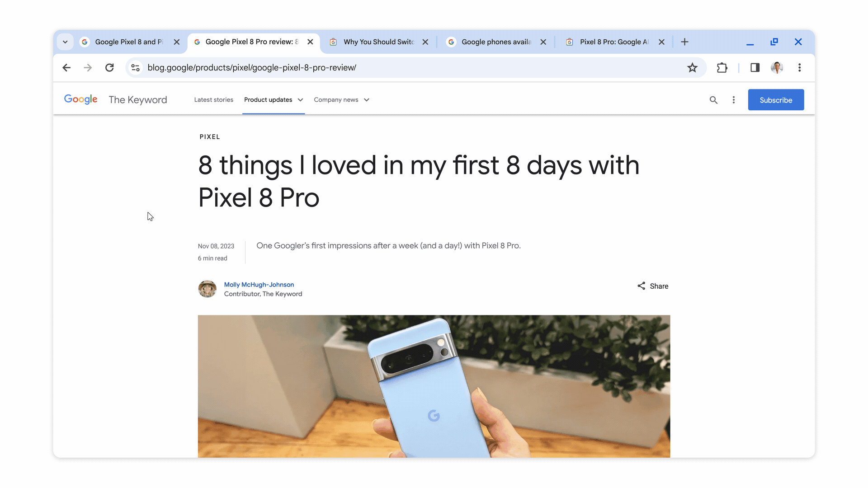The image size is (868, 488).
Task: Click the More options icon in nav bar
Action: tap(733, 99)
